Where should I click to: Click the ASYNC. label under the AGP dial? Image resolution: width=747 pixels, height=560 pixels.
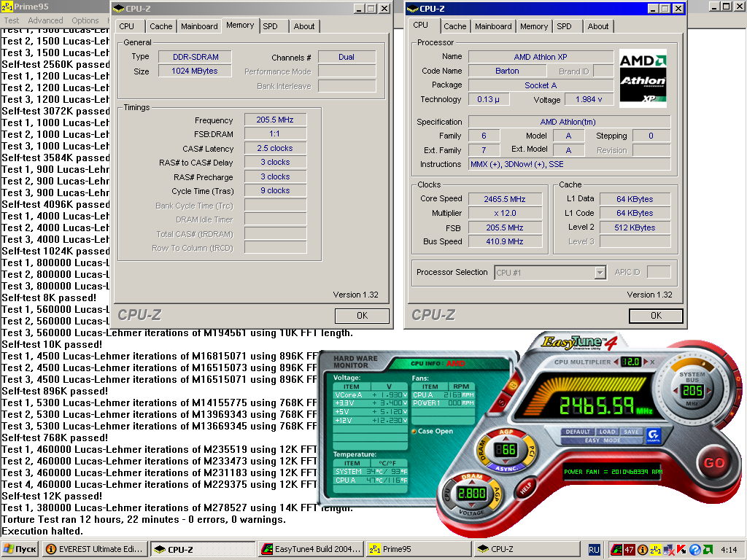coord(506,467)
